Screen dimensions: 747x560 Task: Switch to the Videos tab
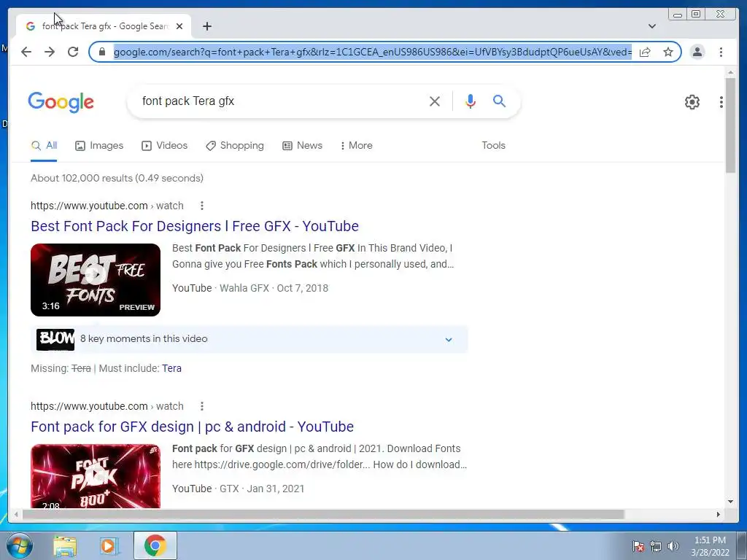[x=164, y=146]
